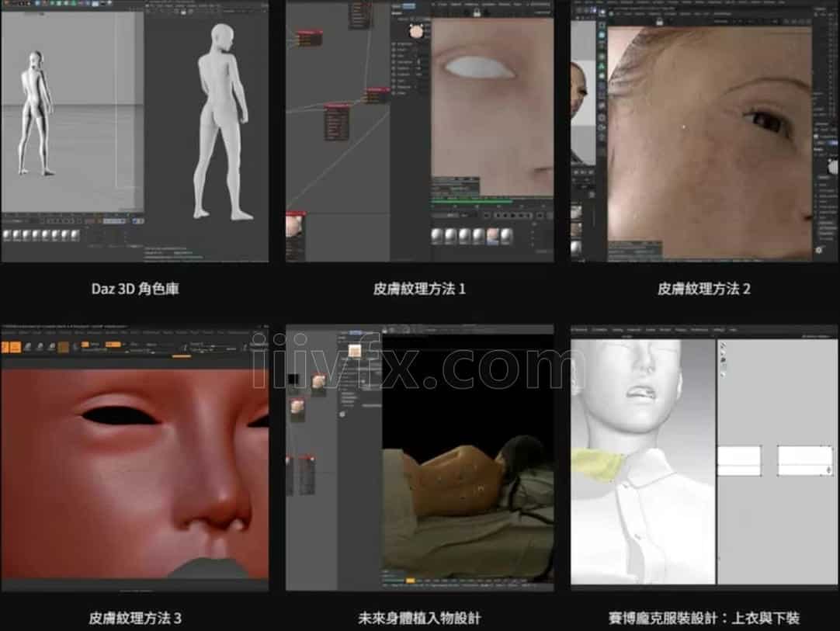The image size is (840, 631).
Task: Select the black texture node in 未來身體植入物設計
Action: click(293, 380)
